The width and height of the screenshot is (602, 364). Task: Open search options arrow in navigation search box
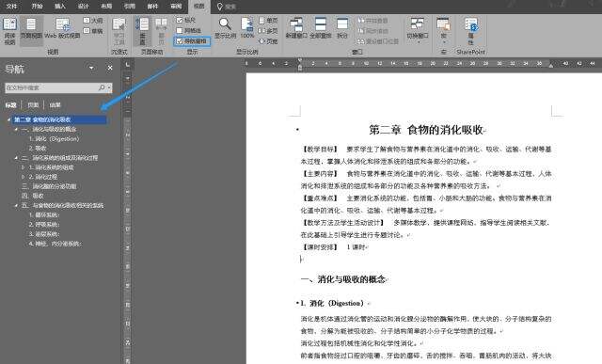109,87
